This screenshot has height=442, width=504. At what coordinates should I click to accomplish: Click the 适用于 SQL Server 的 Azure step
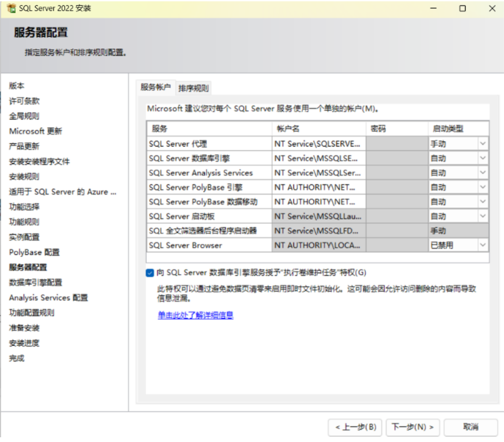click(x=63, y=192)
